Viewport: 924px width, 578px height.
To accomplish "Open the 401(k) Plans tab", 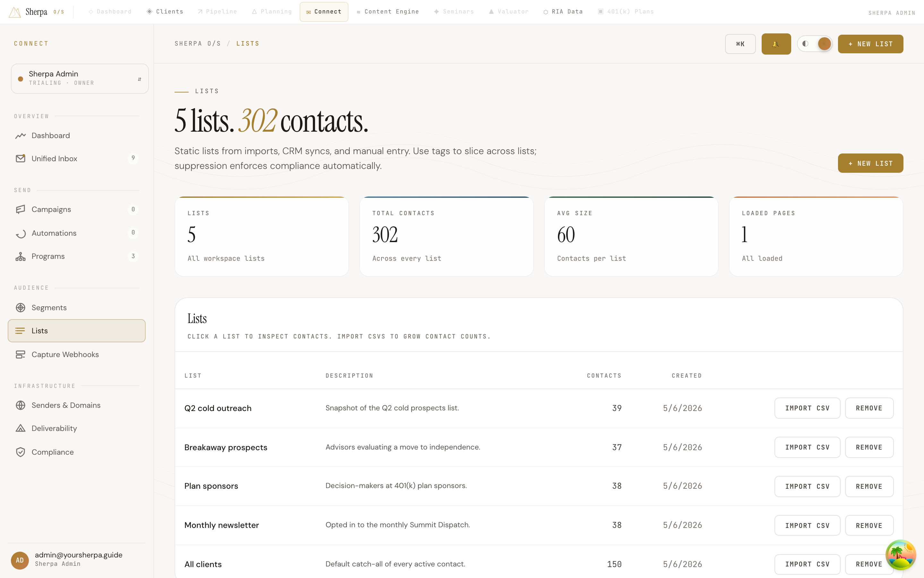I will coord(625,12).
